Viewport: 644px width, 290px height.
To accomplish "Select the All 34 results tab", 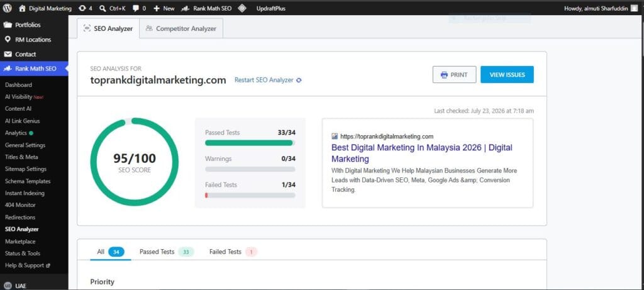I will coord(111,252).
